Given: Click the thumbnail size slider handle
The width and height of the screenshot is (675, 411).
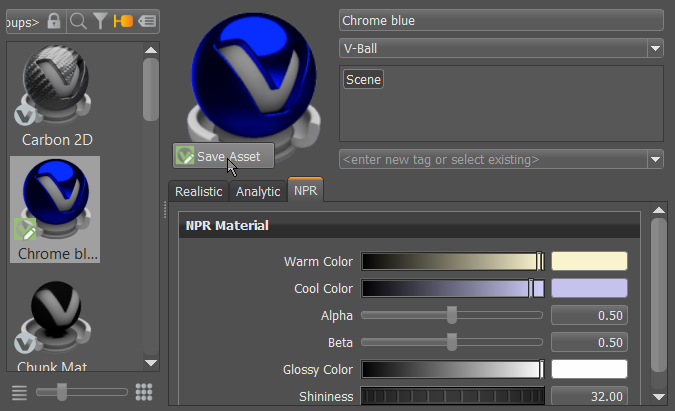Looking at the screenshot, I should 62,392.
